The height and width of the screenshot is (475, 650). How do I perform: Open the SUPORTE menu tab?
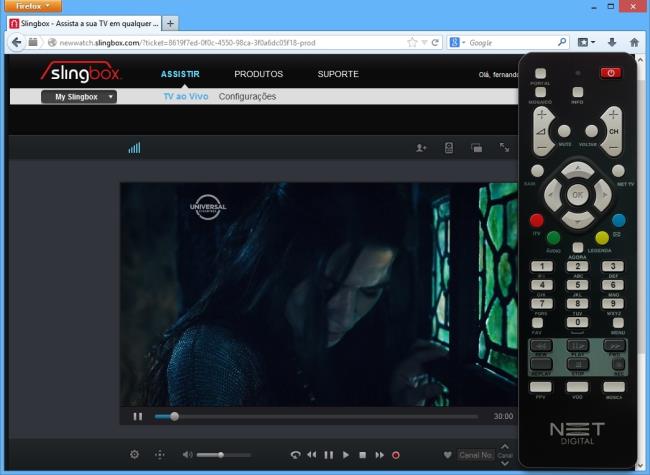(x=338, y=74)
